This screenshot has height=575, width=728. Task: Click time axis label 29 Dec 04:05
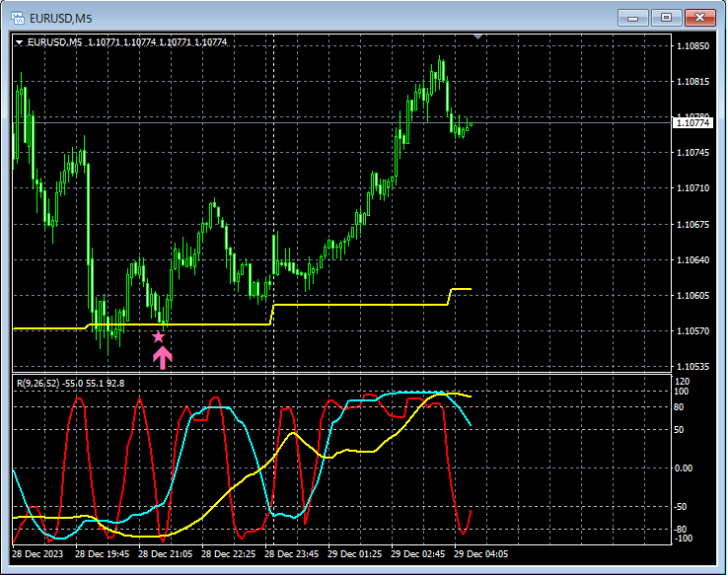coord(481,554)
